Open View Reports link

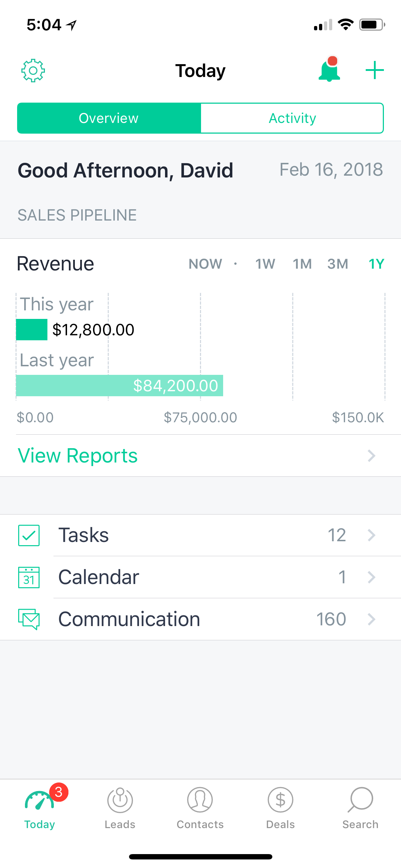click(x=78, y=456)
